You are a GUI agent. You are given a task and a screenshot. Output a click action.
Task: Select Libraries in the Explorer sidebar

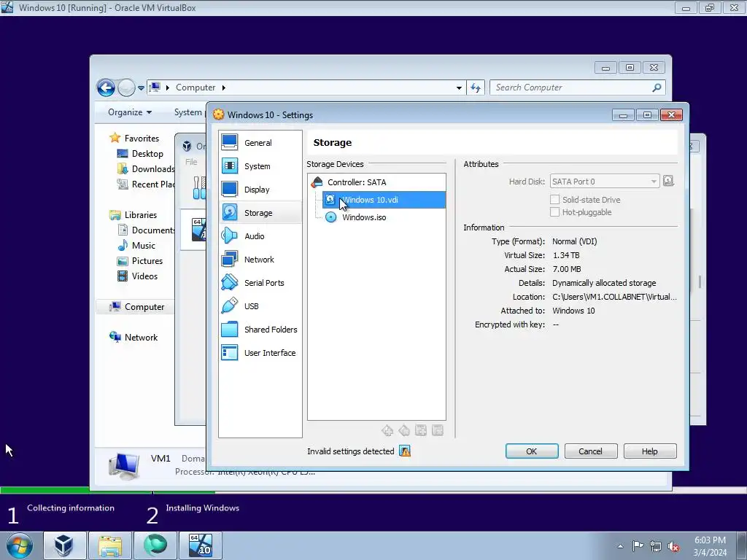[133, 215]
